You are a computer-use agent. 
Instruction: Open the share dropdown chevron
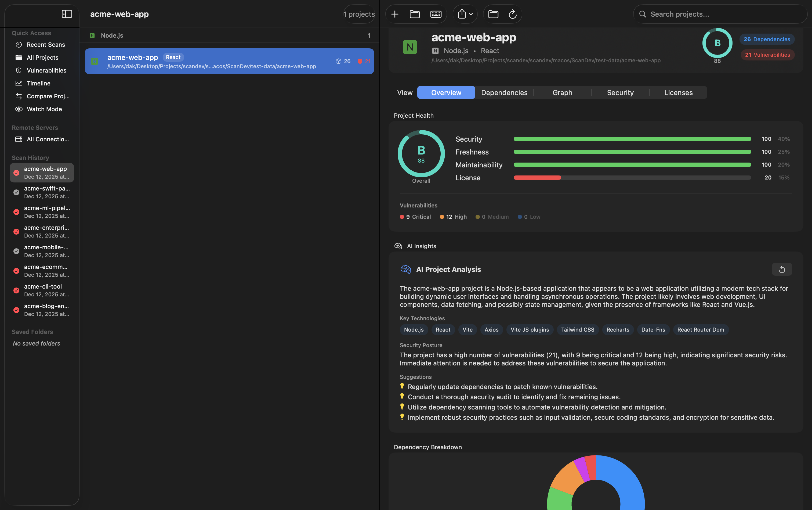click(x=471, y=14)
